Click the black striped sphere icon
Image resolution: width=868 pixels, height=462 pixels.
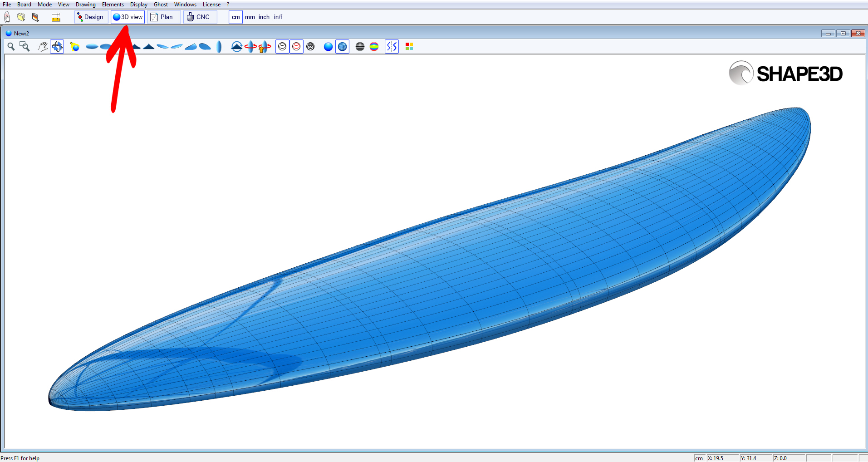click(360, 46)
